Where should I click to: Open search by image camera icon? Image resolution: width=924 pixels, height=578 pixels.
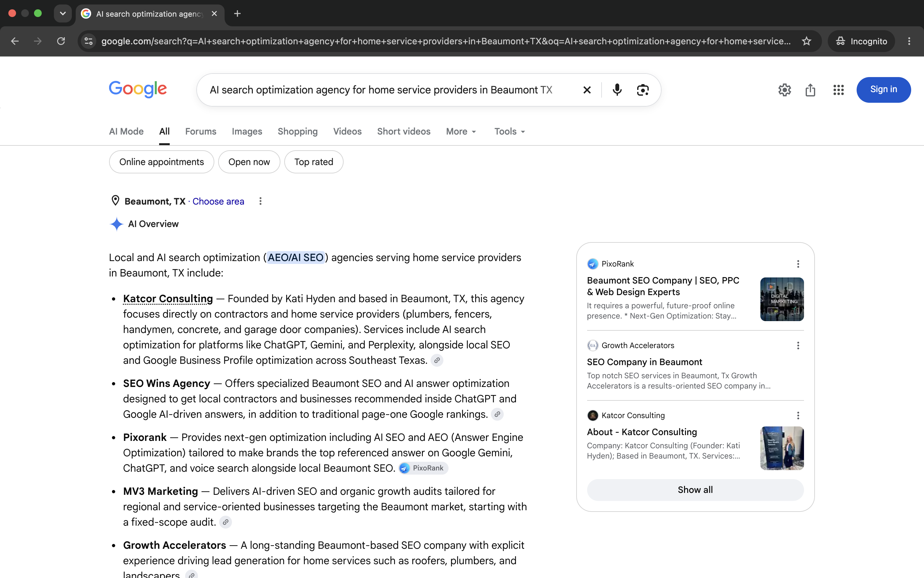pyautogui.click(x=643, y=90)
